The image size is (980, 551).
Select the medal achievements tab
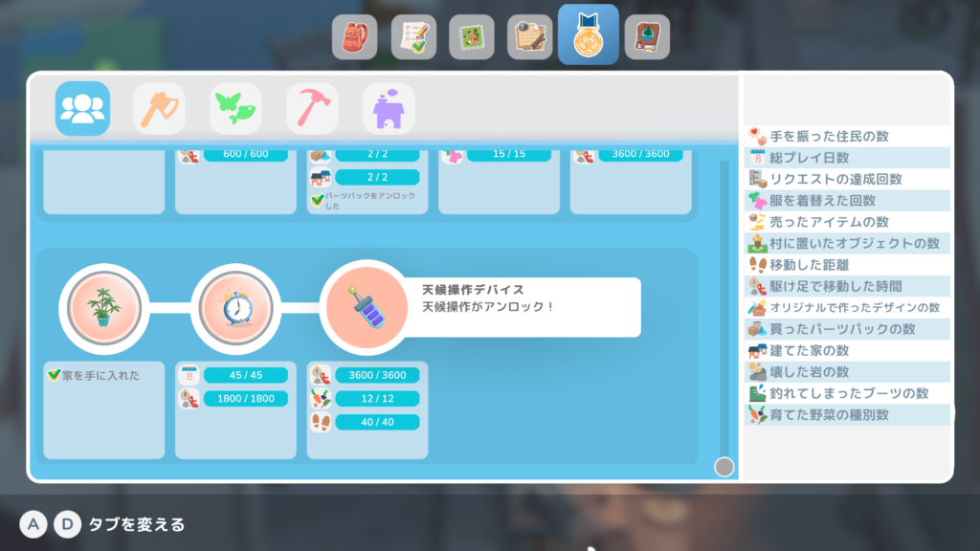[589, 35]
